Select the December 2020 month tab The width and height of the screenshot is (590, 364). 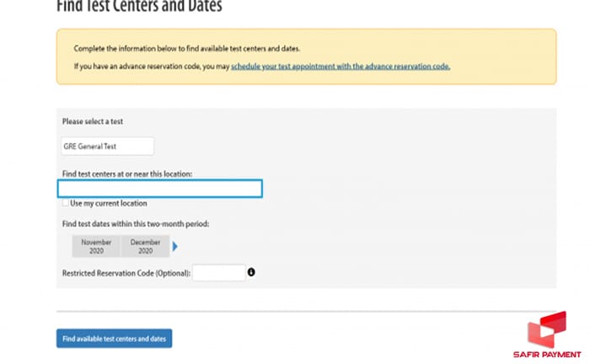click(x=145, y=246)
